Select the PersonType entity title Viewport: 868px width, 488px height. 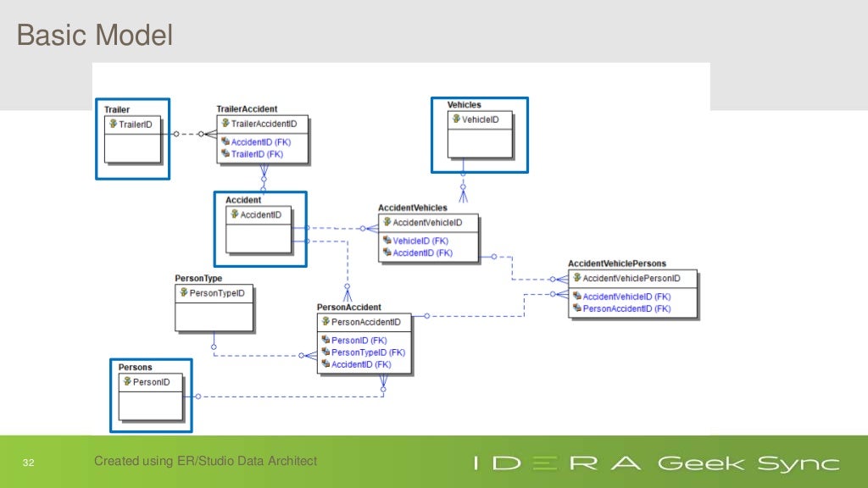198,278
